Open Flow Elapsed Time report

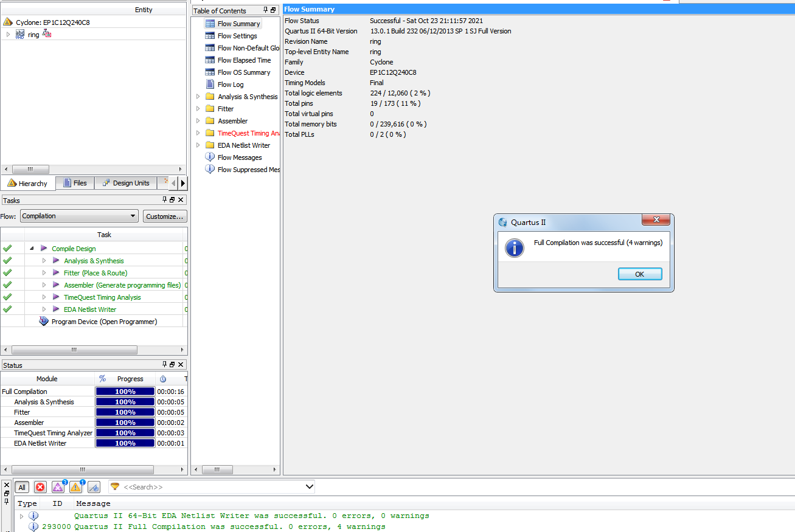point(238,60)
